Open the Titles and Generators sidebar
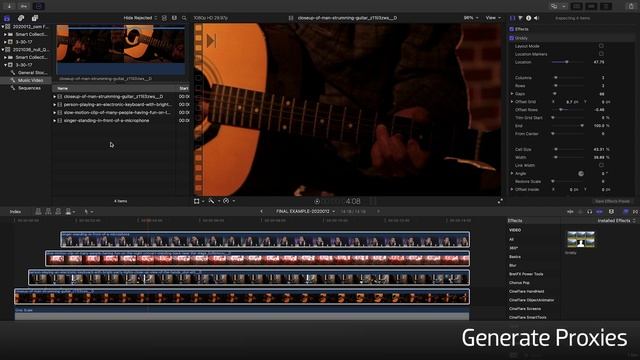Viewport: 640px width, 360px height. (35, 18)
